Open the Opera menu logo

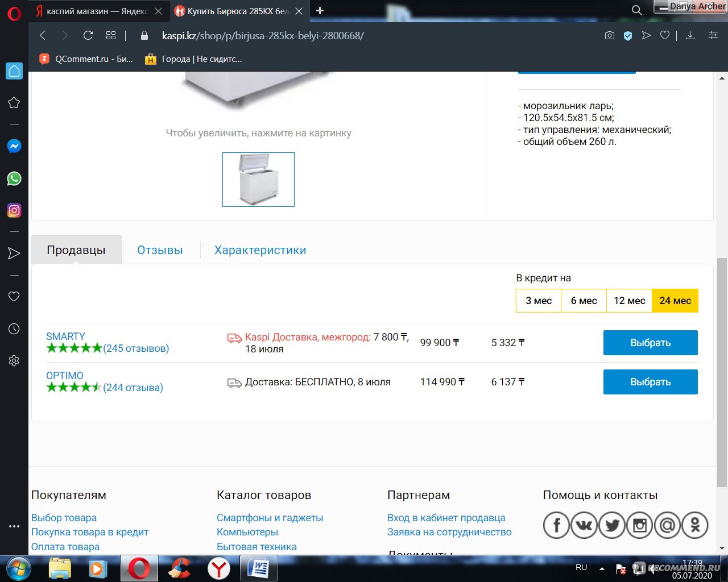click(x=14, y=13)
